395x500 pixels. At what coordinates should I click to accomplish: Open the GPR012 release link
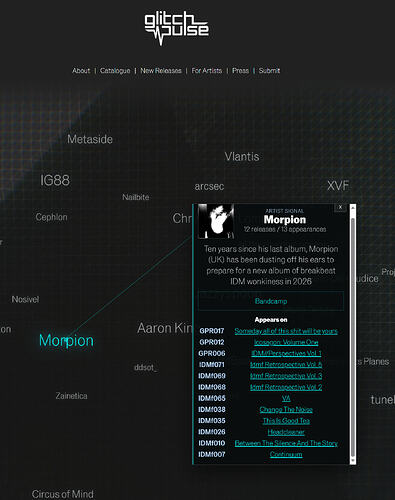[x=286, y=342]
